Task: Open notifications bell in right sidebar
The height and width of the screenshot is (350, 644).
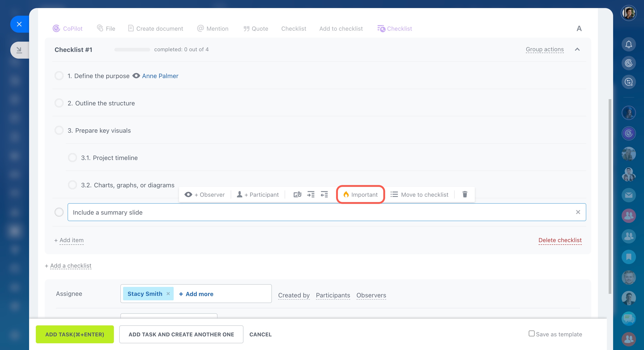Action: point(629,45)
